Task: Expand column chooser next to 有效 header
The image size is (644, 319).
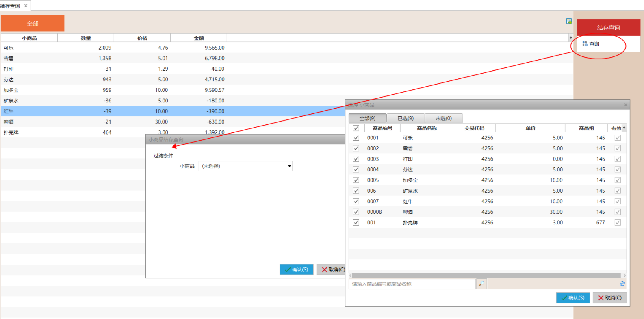Action: 624,128
